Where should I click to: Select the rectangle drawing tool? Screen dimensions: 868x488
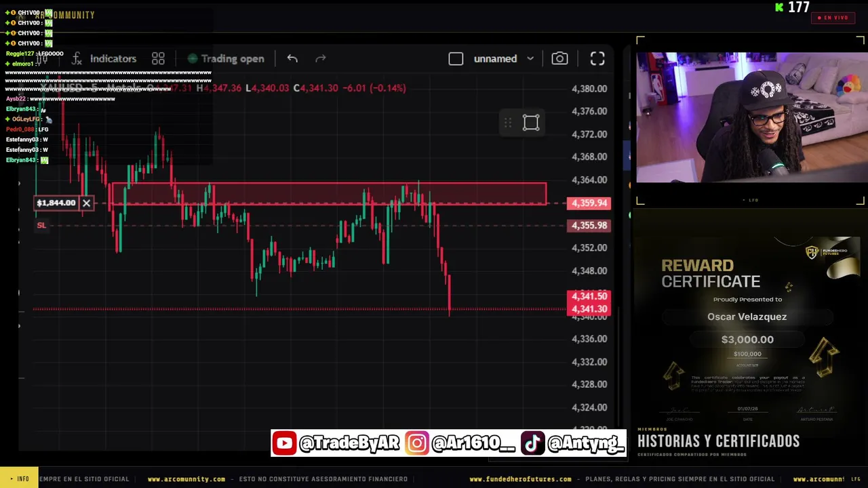531,123
